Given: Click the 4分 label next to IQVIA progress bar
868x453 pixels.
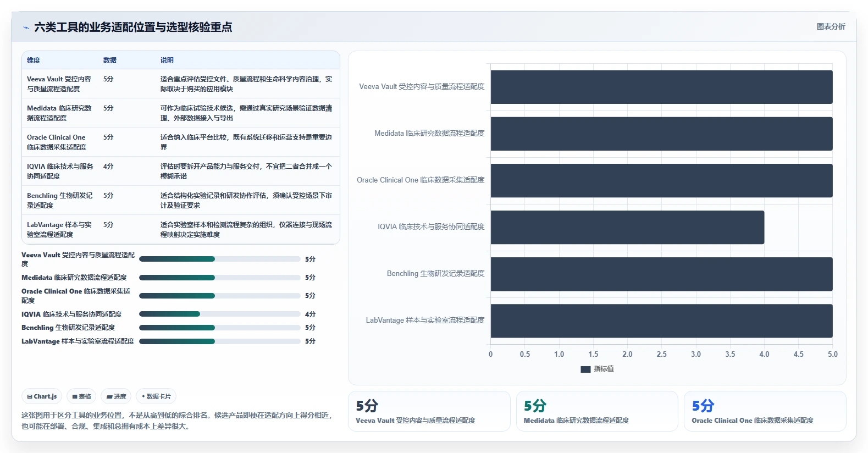Looking at the screenshot, I should point(310,314).
